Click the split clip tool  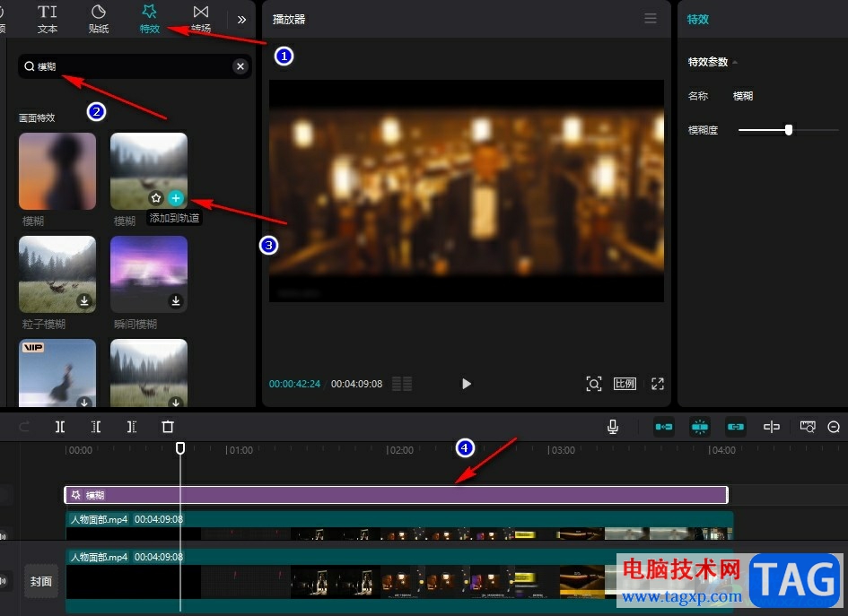click(60, 427)
